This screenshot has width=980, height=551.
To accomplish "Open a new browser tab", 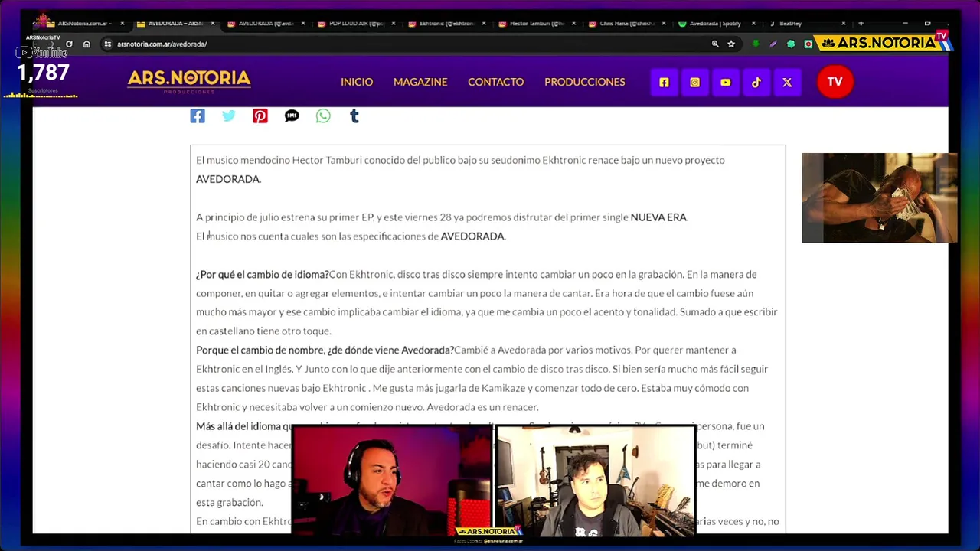I will click(861, 24).
